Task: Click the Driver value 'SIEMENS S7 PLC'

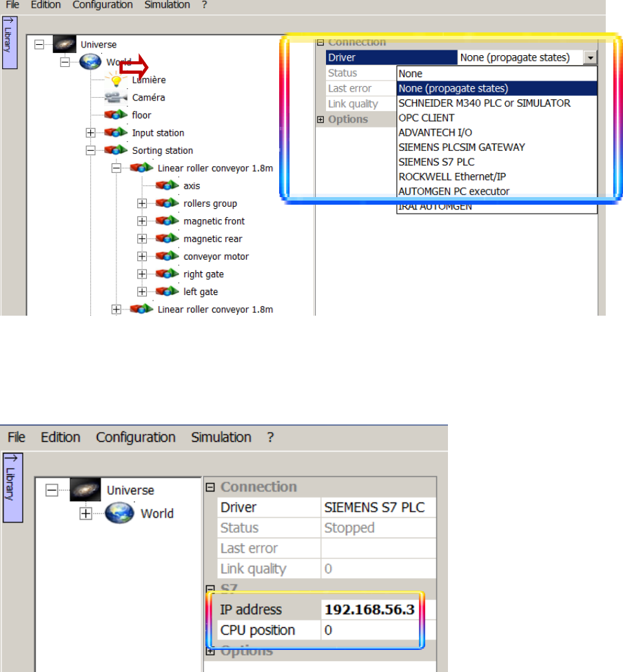Action: 378,507
